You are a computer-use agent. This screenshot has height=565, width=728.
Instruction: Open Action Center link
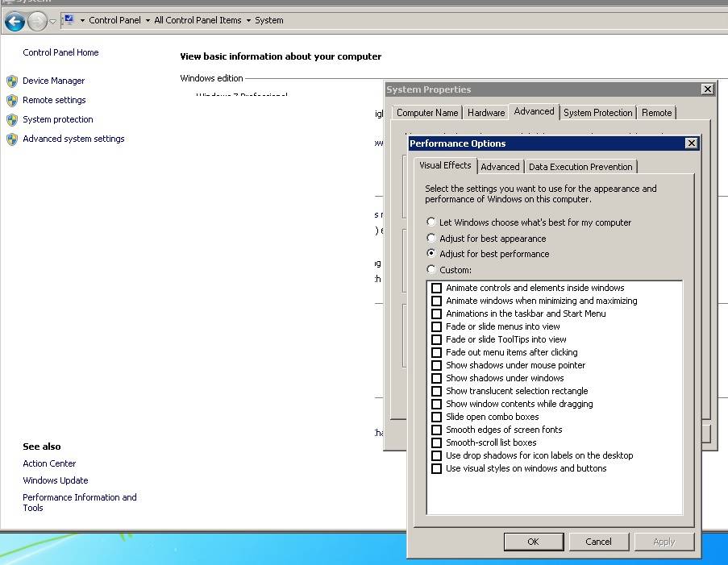(49, 463)
